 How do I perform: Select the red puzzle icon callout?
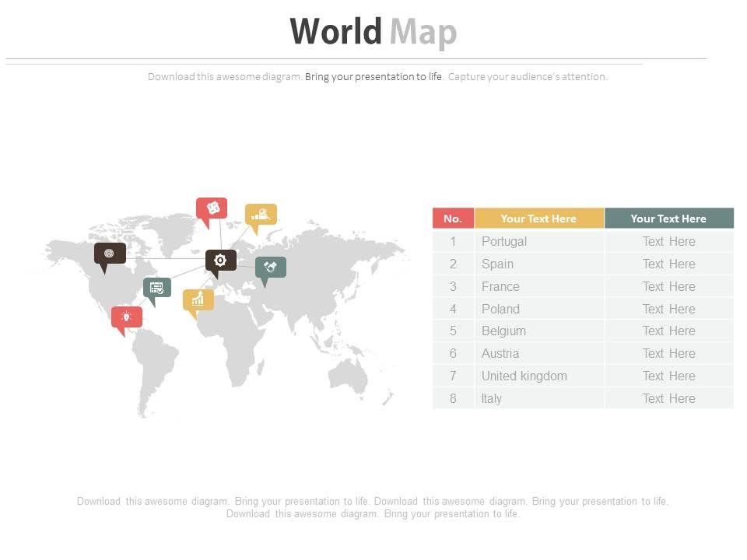coord(212,208)
